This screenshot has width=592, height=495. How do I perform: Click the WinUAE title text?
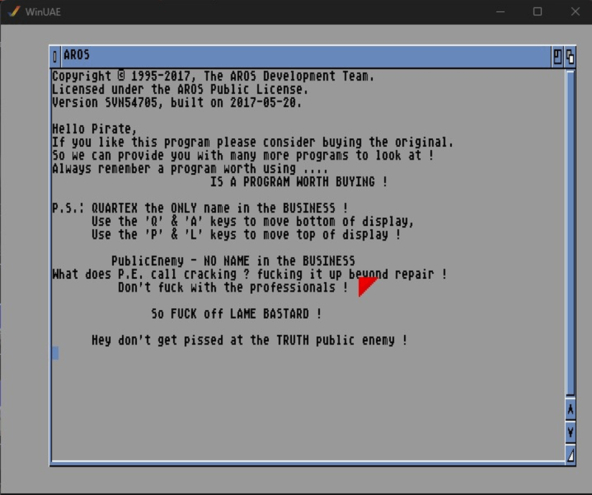tap(43, 12)
